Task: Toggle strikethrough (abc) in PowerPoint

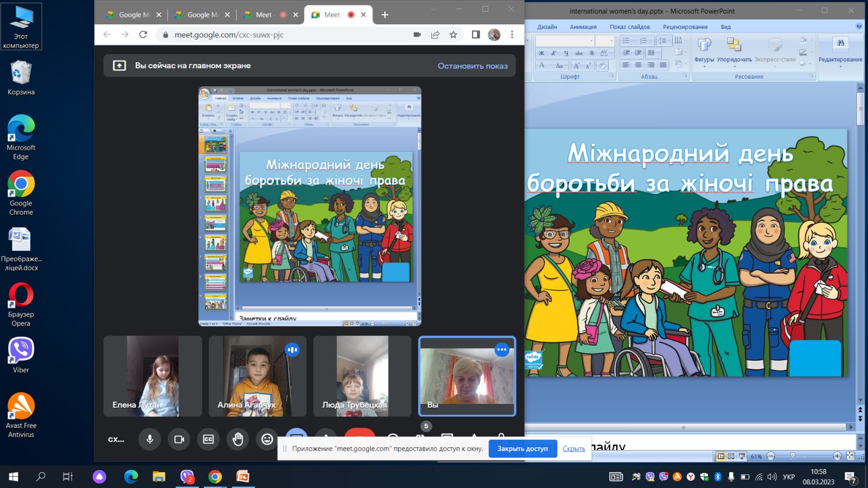Action: [579, 53]
